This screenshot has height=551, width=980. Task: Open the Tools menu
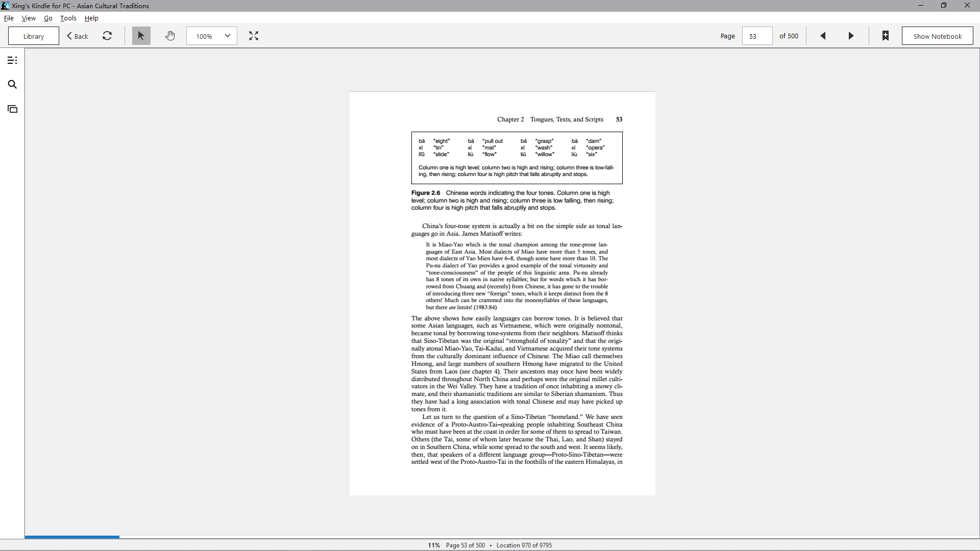68,18
